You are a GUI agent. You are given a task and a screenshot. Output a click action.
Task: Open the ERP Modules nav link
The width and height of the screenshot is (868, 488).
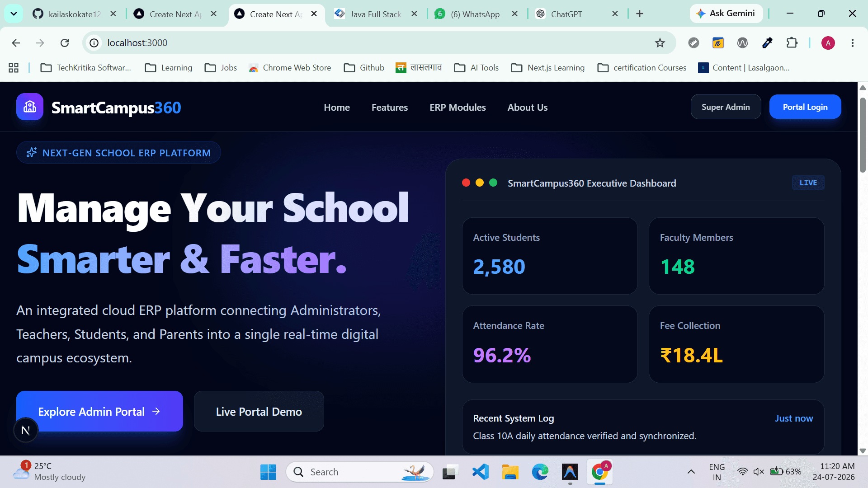point(458,108)
